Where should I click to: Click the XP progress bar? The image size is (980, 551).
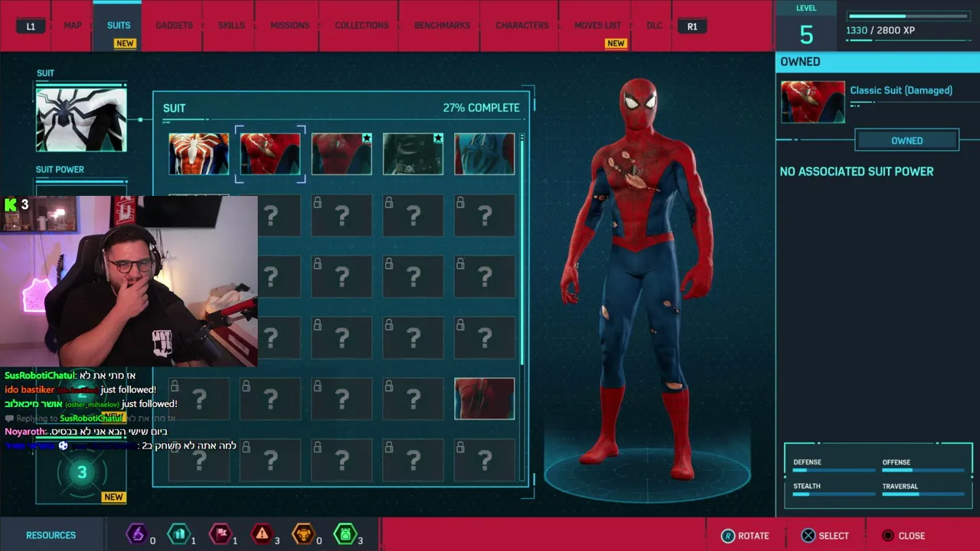(x=910, y=16)
